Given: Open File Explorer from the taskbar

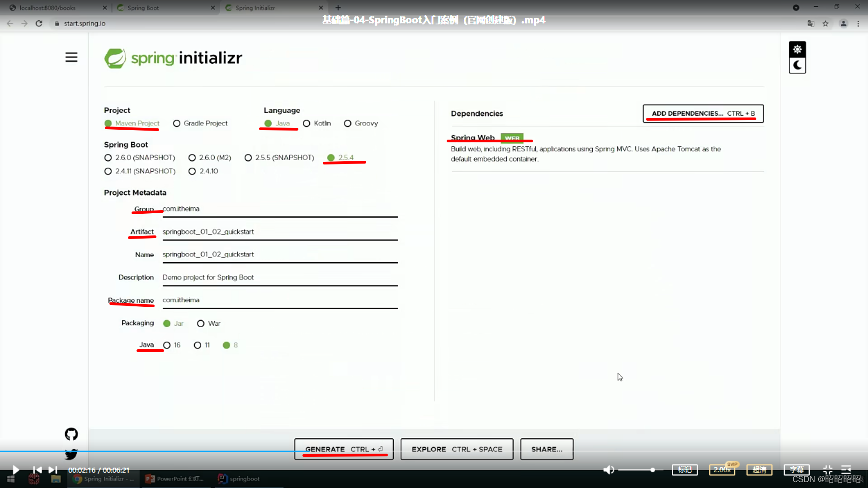Looking at the screenshot, I should 56,479.
